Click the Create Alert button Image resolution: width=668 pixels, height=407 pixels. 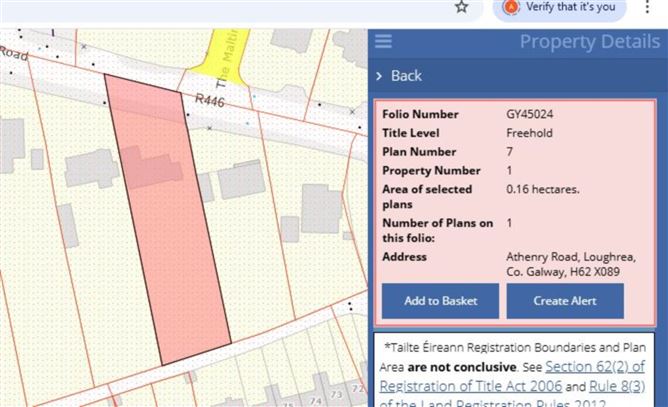(564, 301)
